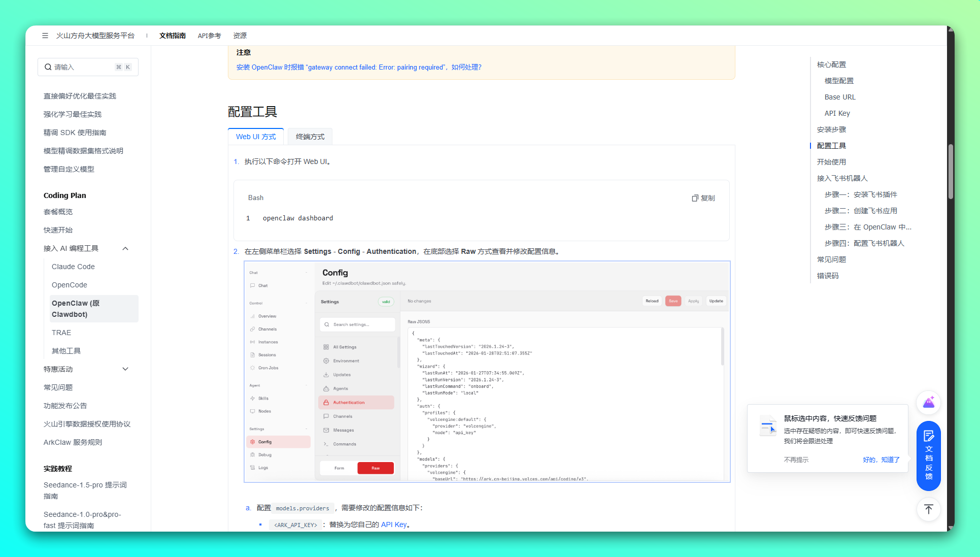Click the Config screenshot thumbnail
Image resolution: width=980 pixels, height=557 pixels.
click(x=487, y=372)
